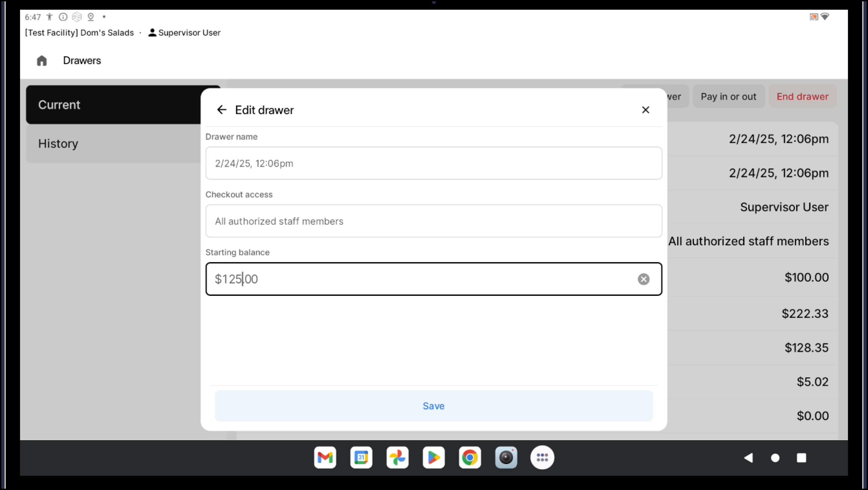Close the Edit drawer dialog
The image size is (868, 490).
point(645,110)
